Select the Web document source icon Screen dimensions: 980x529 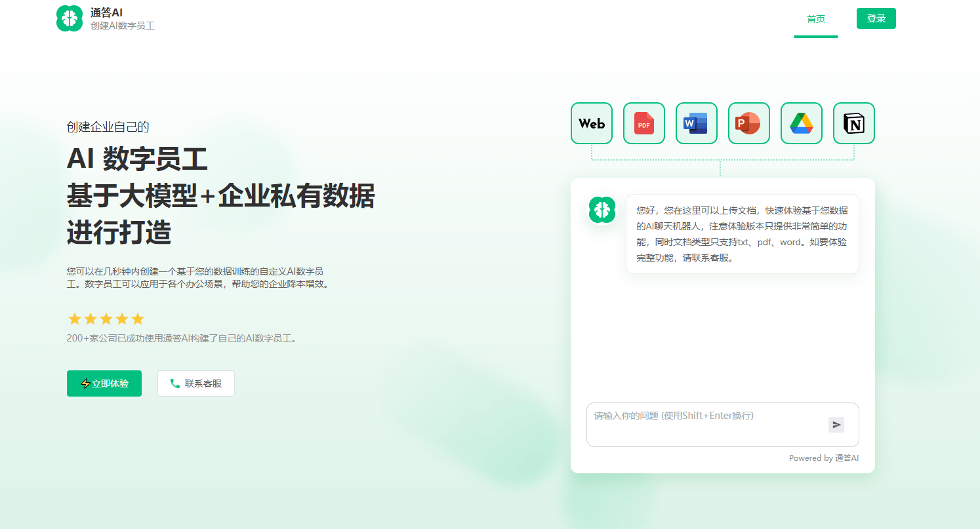click(x=591, y=123)
